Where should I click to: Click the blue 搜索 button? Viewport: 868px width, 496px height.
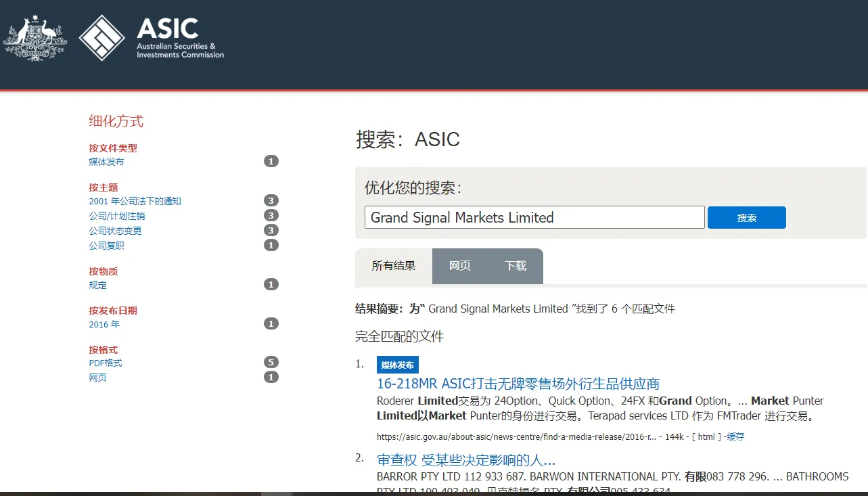point(747,217)
